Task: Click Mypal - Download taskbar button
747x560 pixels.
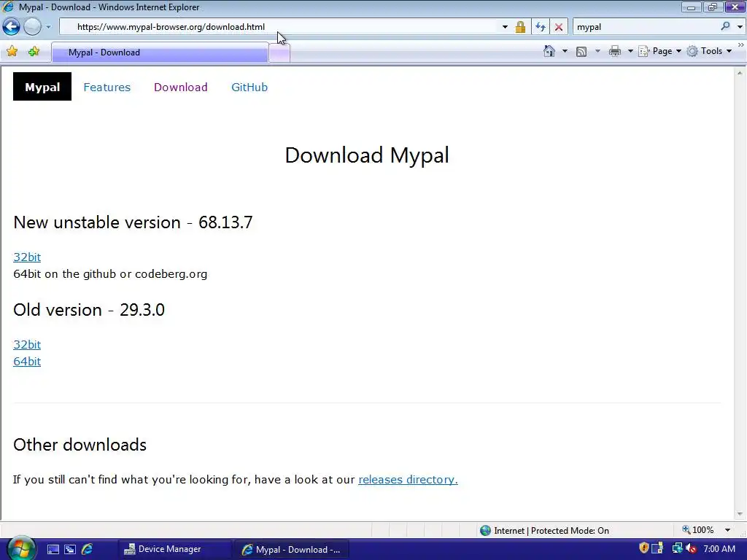Action: coord(292,550)
